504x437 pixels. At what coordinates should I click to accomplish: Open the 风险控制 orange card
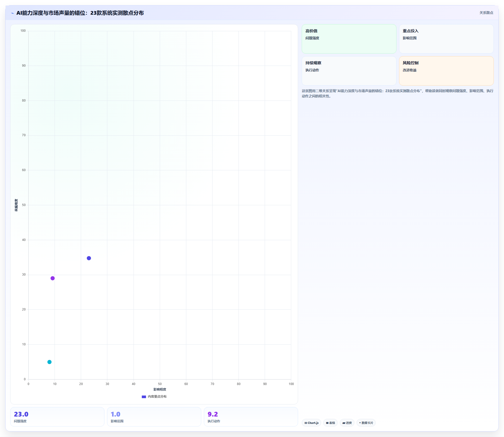pyautogui.click(x=446, y=71)
